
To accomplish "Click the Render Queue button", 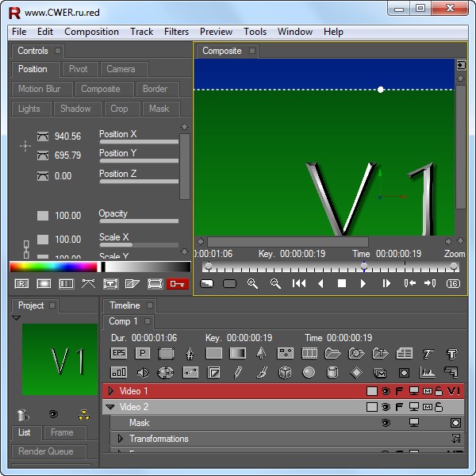I will point(46,451).
